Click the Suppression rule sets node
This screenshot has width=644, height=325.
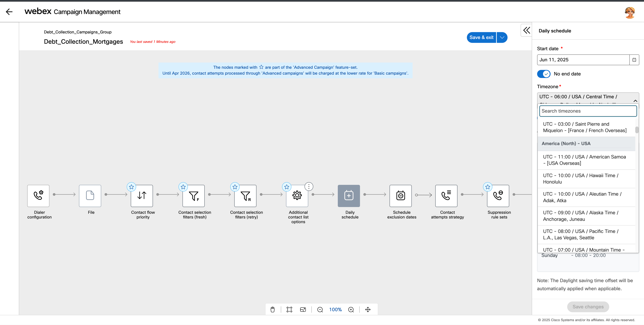498,195
